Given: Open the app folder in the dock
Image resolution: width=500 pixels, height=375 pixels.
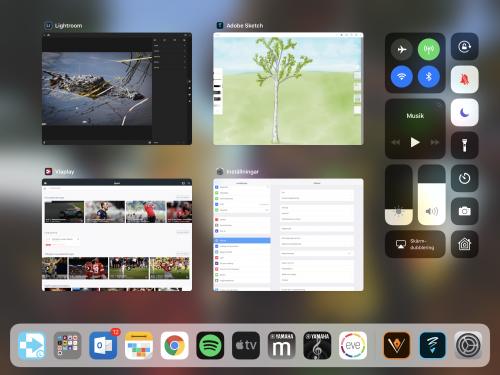Looking at the screenshot, I should (x=67, y=345).
